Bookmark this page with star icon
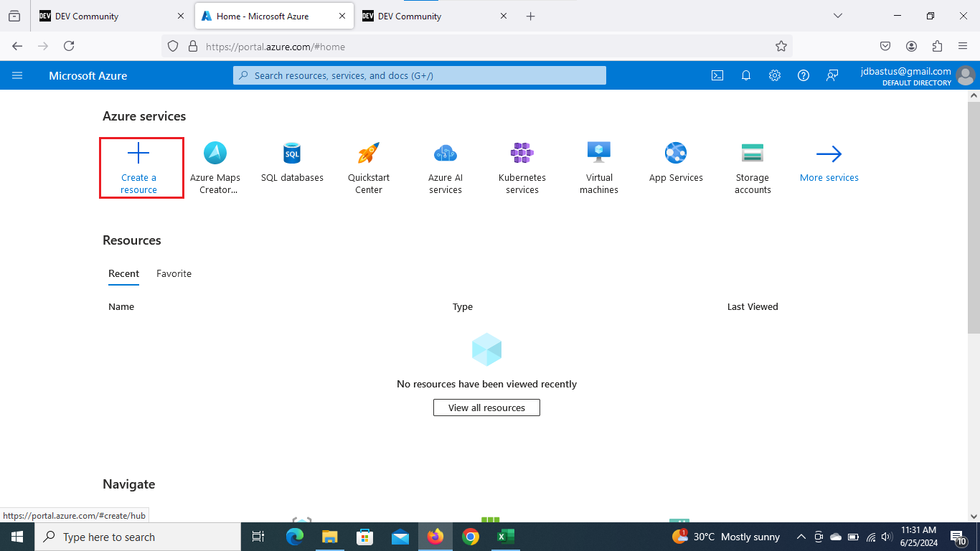The width and height of the screenshot is (980, 551). coord(781,46)
